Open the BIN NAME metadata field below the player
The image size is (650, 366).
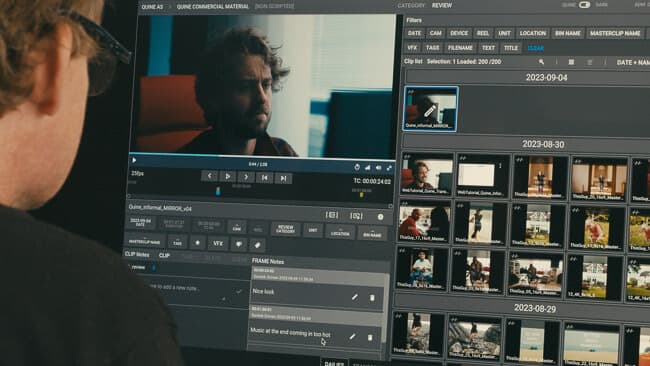click(x=372, y=234)
